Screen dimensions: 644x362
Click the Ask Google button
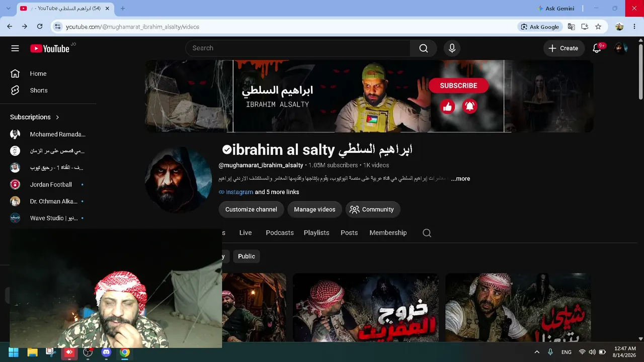540,27
